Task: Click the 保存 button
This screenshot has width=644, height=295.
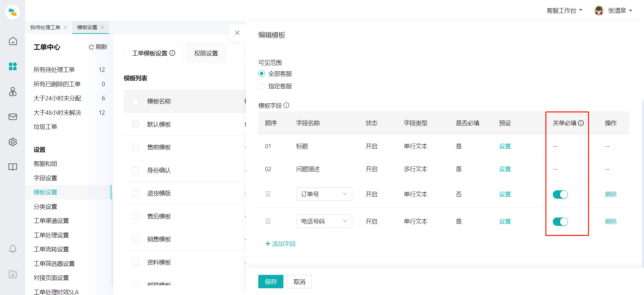Action: [271, 282]
